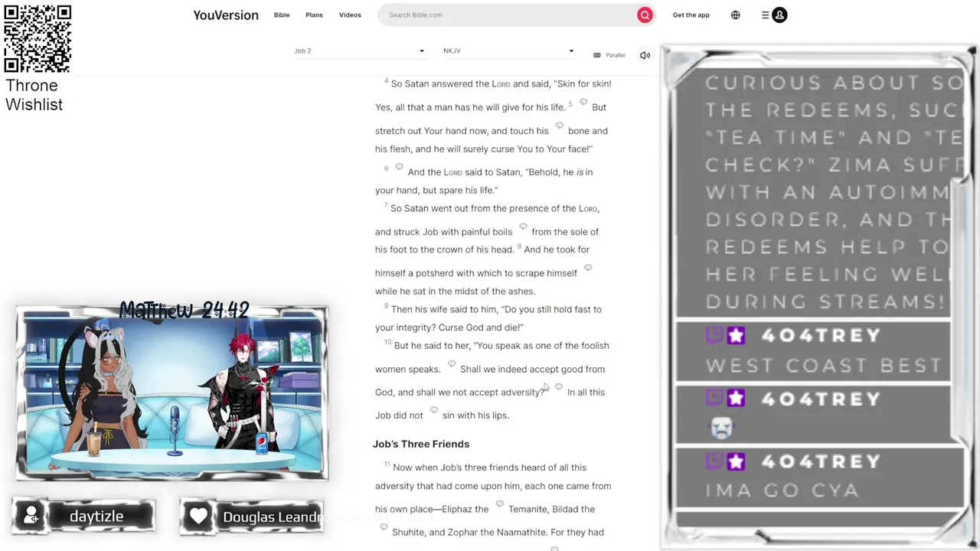This screenshot has height=551, width=980.
Task: Click the YouVersion logo
Action: pyautogui.click(x=226, y=15)
